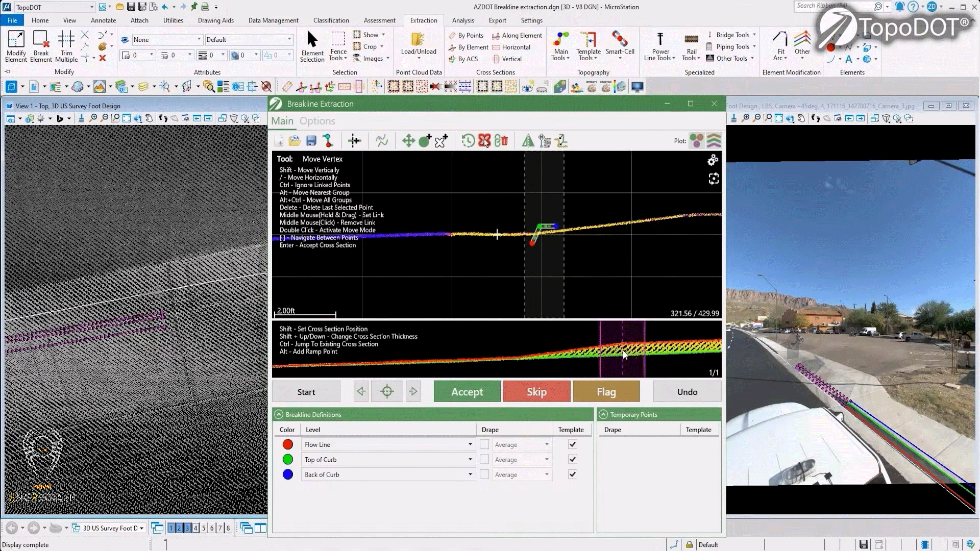The height and width of the screenshot is (551, 980).
Task: Open the Back of Curb Average dropdown
Action: pyautogui.click(x=546, y=474)
